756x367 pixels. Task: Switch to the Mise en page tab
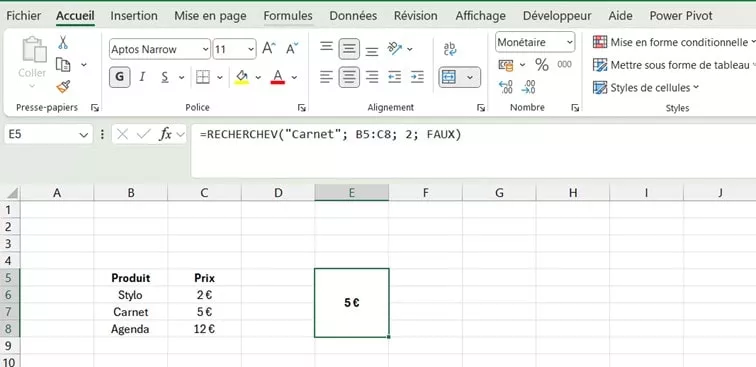coord(210,16)
